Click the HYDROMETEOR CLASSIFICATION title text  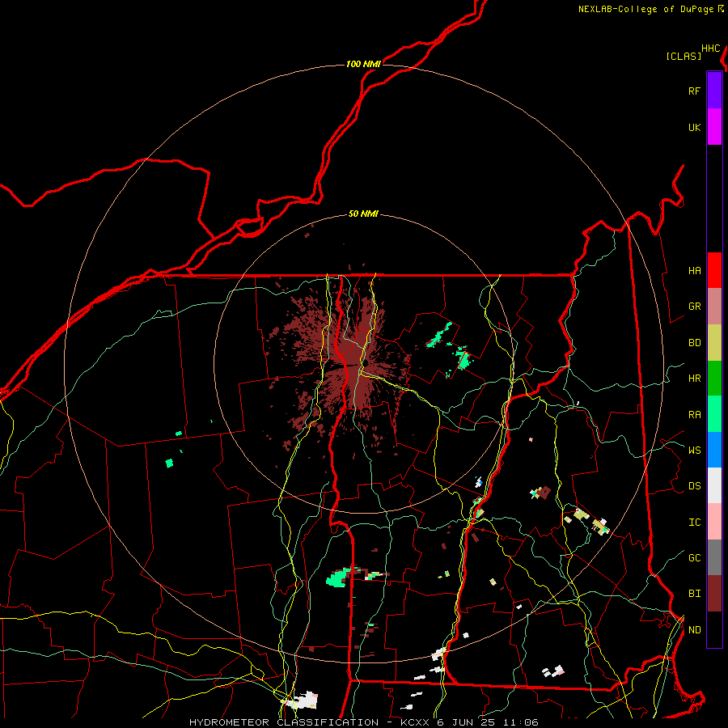(x=284, y=722)
